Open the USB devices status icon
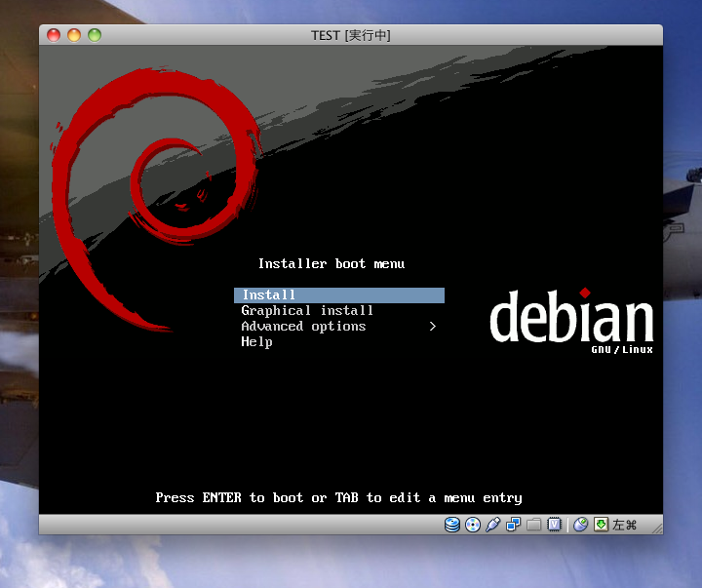The width and height of the screenshot is (702, 588). (493, 525)
